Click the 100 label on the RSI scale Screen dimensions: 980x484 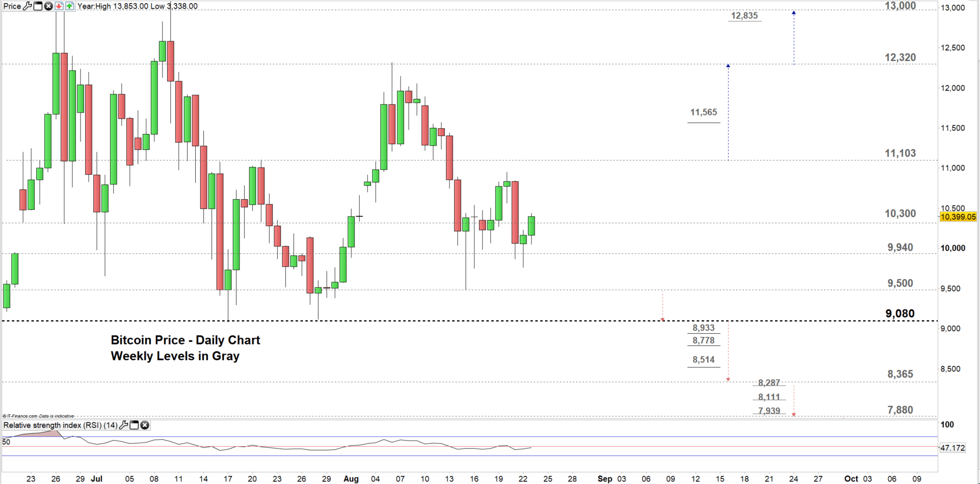[947, 424]
